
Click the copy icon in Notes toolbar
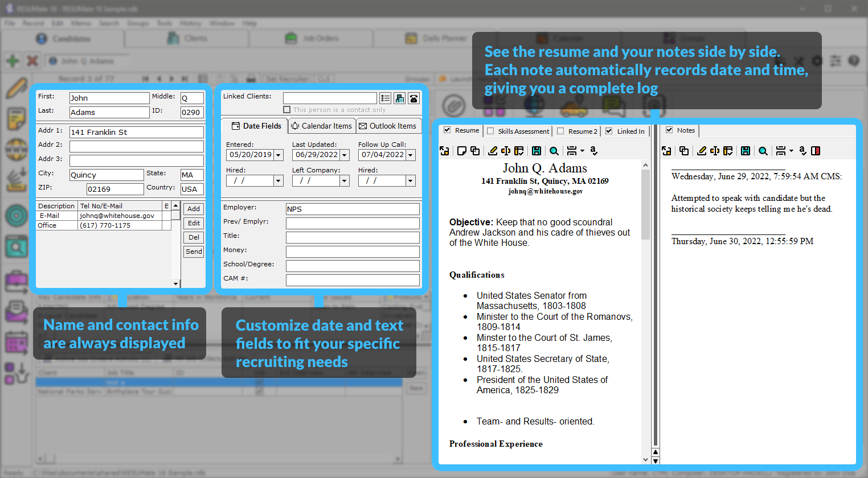[x=684, y=151]
